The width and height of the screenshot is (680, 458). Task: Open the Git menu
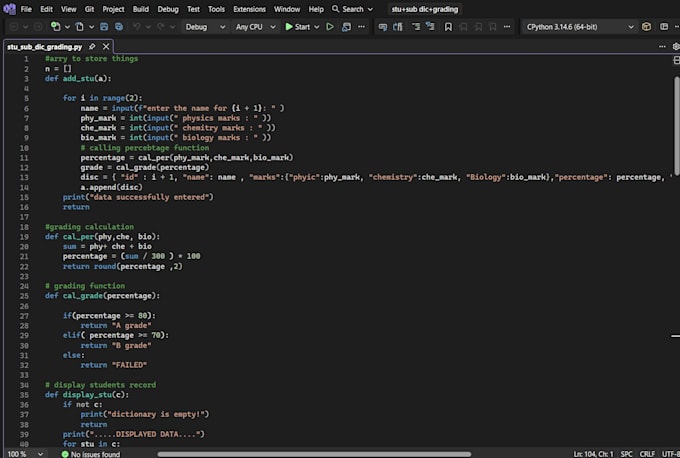coord(89,9)
